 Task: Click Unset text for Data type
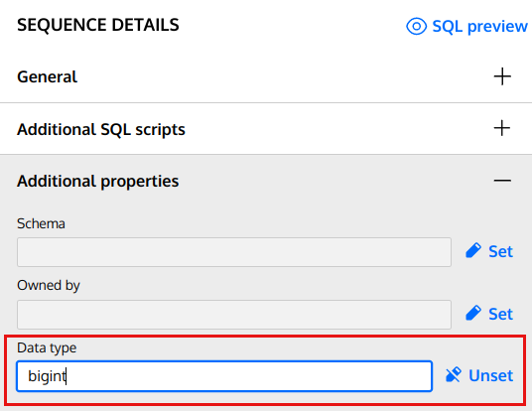coord(491,375)
